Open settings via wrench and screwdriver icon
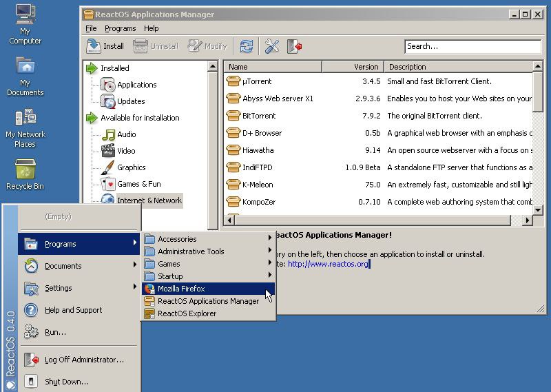Screen dimensions: 551x392 (271, 46)
